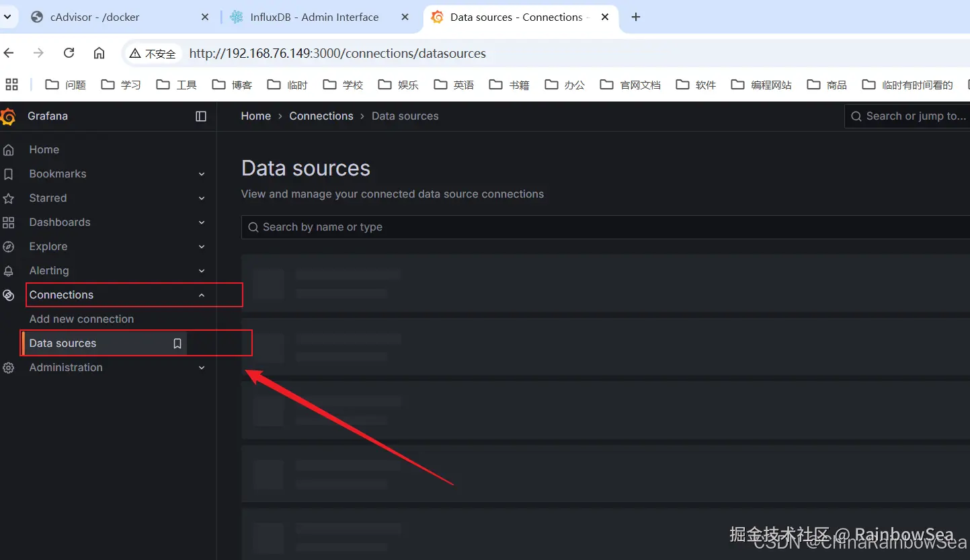970x560 pixels.
Task: Click Data sources in the breadcrumb
Action: pos(405,116)
